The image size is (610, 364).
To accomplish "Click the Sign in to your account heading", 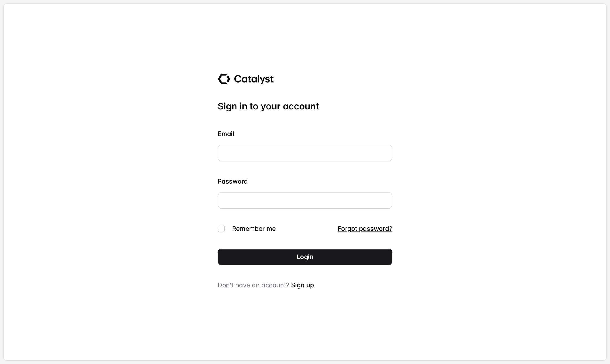I will coord(268,106).
